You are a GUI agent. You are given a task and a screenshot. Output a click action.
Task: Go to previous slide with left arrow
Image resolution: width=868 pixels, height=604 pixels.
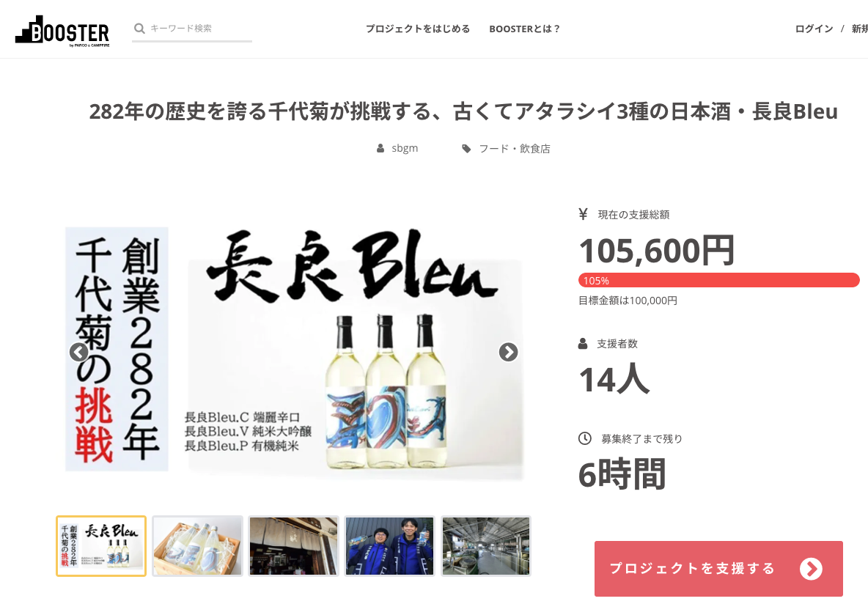click(78, 352)
